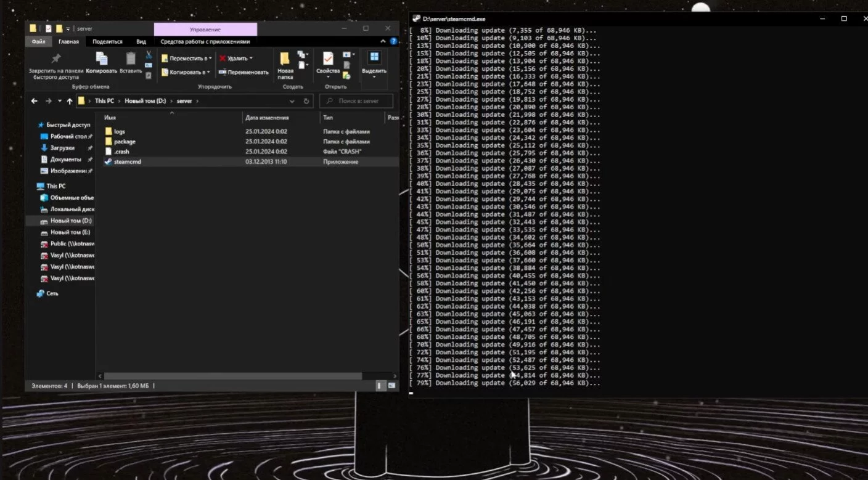Switch to the Вид tab
868x480 pixels.
click(141, 42)
